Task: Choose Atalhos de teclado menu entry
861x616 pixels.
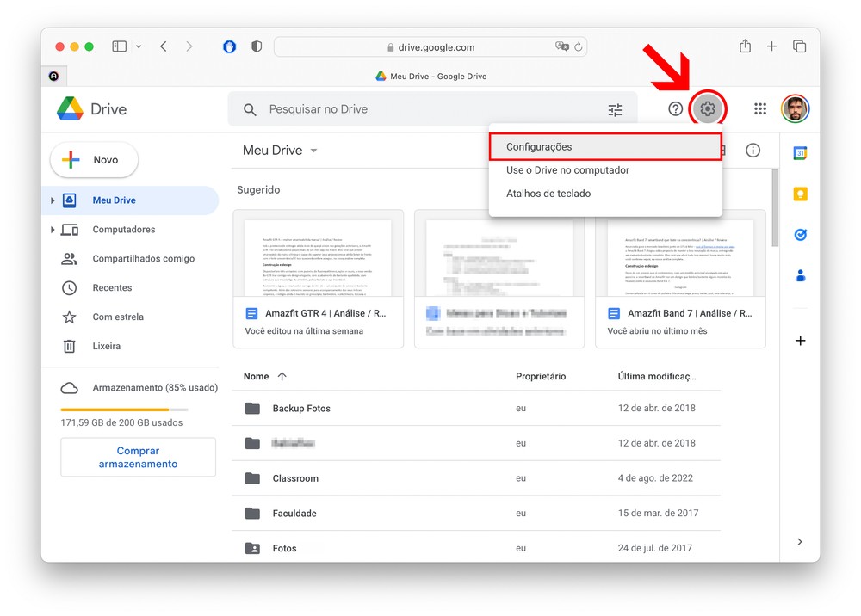Action: point(548,194)
